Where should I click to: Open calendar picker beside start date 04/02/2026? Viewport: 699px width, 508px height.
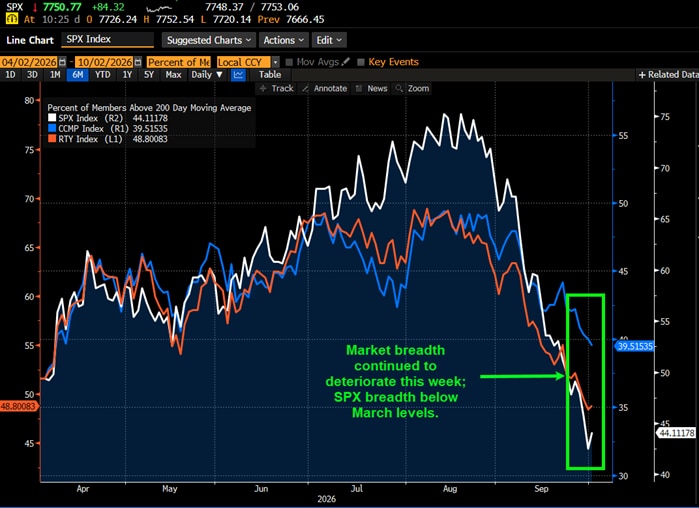[x=62, y=62]
